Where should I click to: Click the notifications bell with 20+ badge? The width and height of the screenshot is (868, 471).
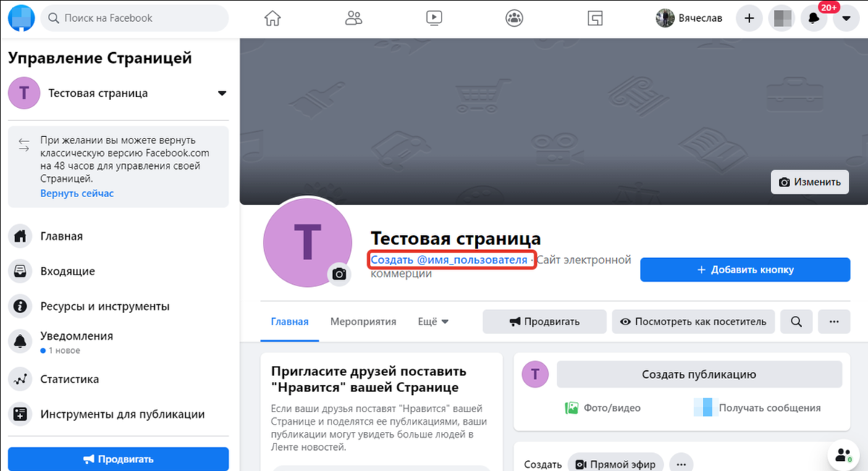[814, 18]
